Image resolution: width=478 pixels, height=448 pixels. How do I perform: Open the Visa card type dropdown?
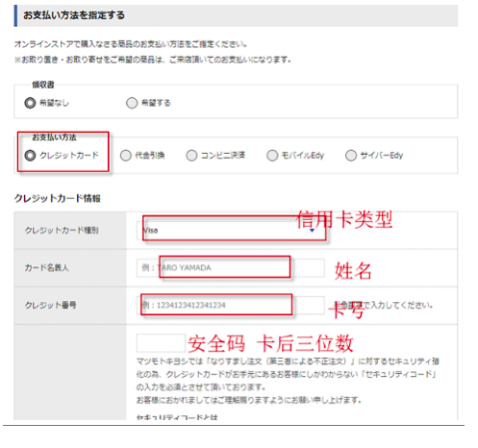click(x=231, y=231)
